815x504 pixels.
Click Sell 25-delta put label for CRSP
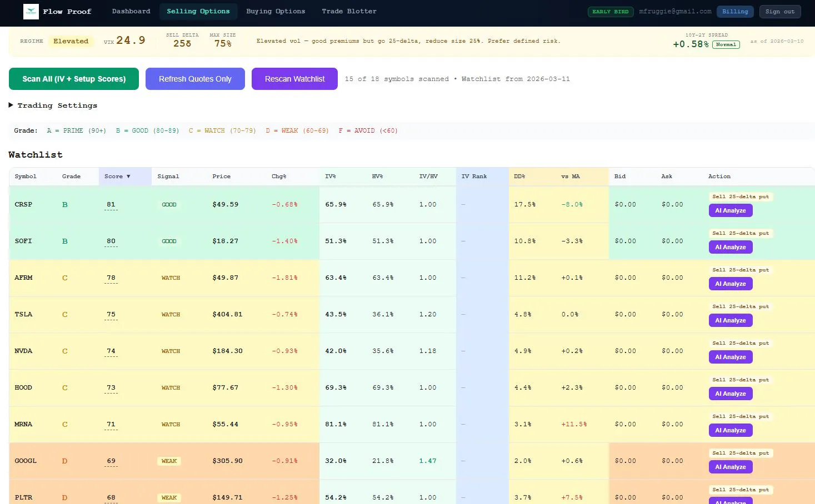point(741,196)
